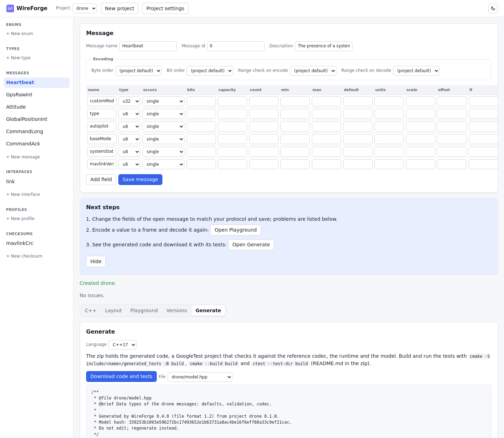Click + New type link
Image resolution: width=504 pixels, height=438 pixels.
click(18, 58)
